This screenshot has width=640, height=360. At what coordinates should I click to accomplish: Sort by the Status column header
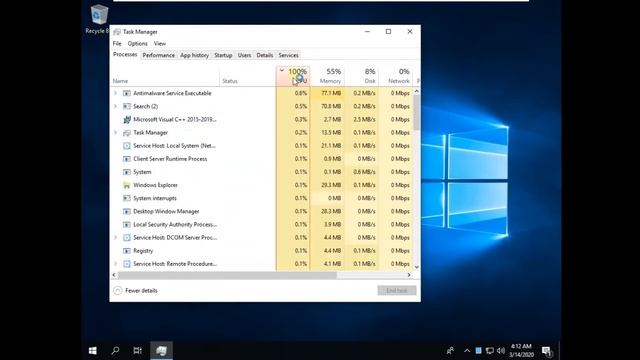pyautogui.click(x=248, y=76)
